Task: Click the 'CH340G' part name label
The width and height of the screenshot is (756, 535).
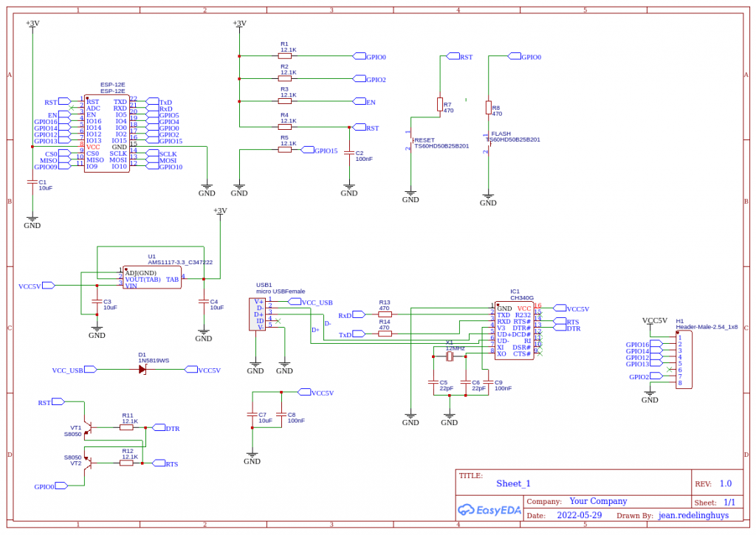Action: pos(522,298)
